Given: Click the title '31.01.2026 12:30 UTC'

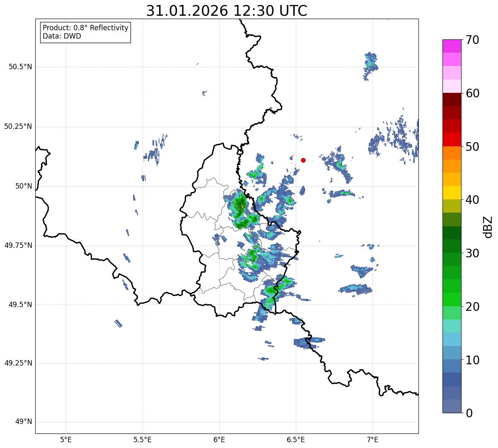Looking at the screenshot, I should point(227,11).
